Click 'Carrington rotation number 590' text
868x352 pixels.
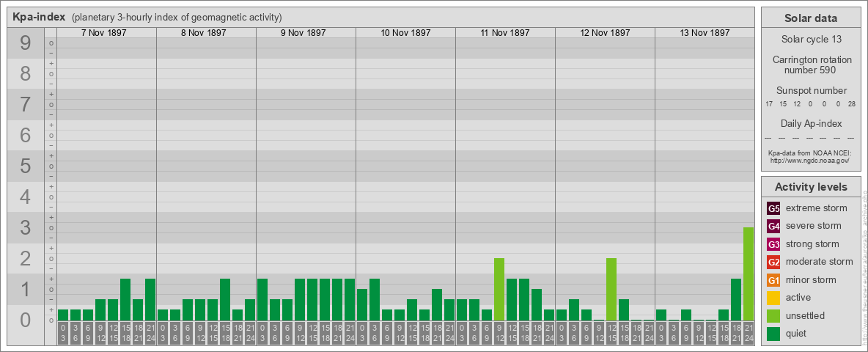[x=812, y=65]
